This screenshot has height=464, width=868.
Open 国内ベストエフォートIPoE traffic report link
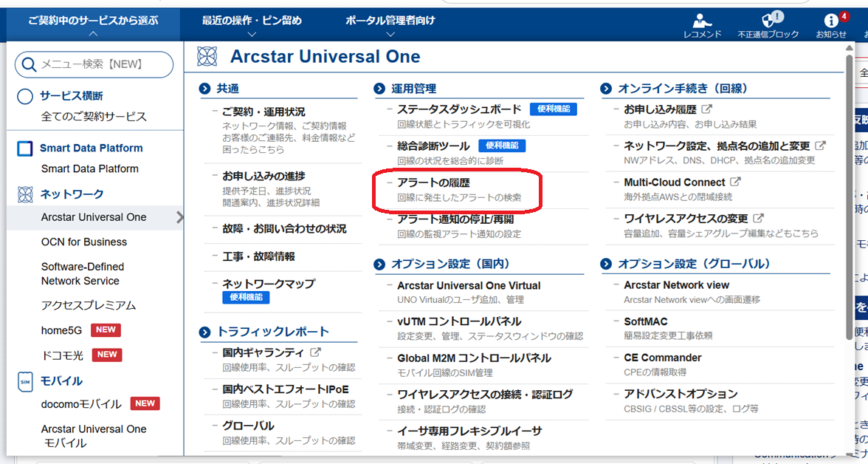pos(286,389)
